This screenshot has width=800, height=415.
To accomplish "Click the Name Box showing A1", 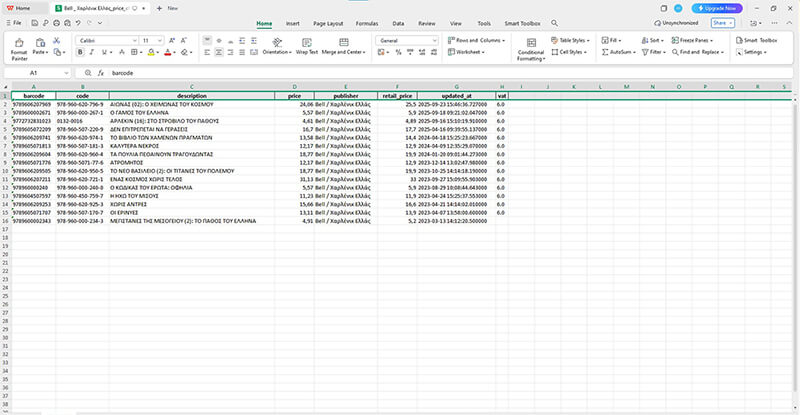I will coord(34,73).
